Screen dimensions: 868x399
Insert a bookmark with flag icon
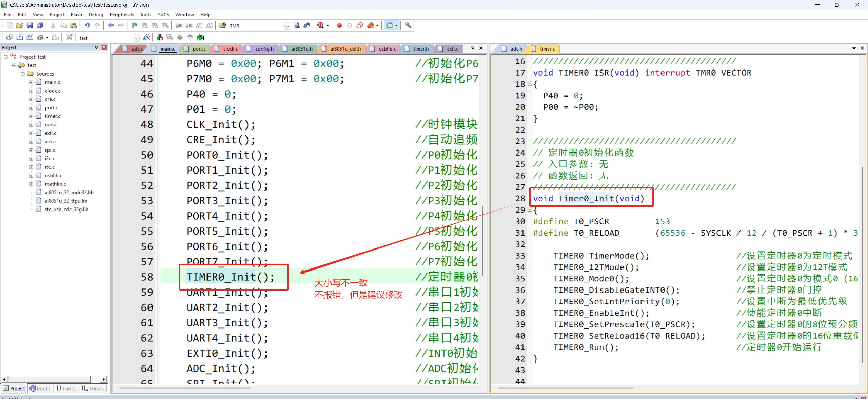[x=135, y=25]
